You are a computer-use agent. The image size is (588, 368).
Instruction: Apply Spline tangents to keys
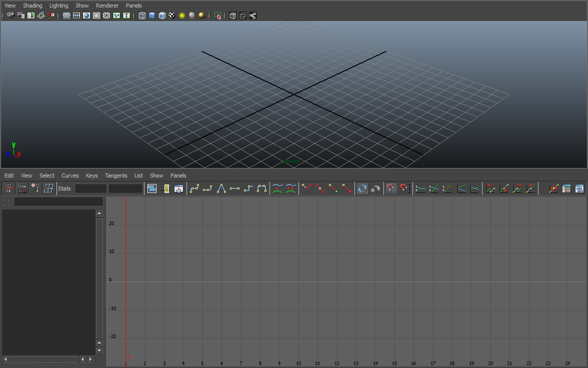(x=194, y=188)
